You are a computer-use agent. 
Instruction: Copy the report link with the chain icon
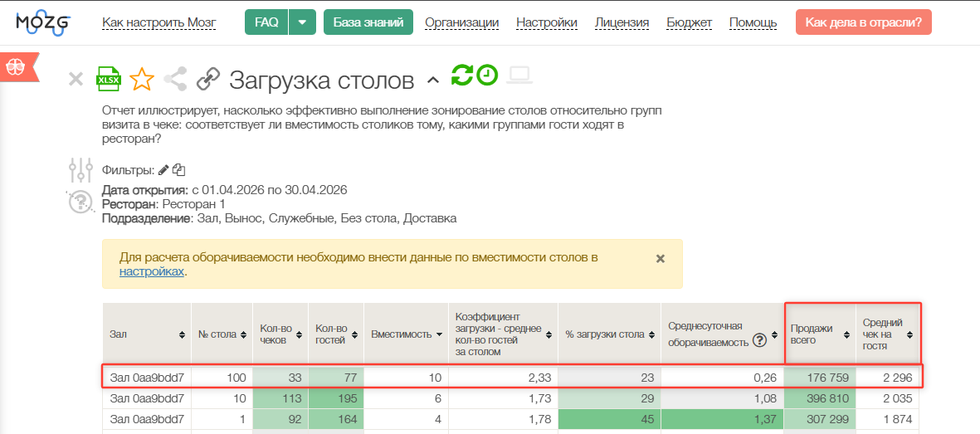coord(208,80)
